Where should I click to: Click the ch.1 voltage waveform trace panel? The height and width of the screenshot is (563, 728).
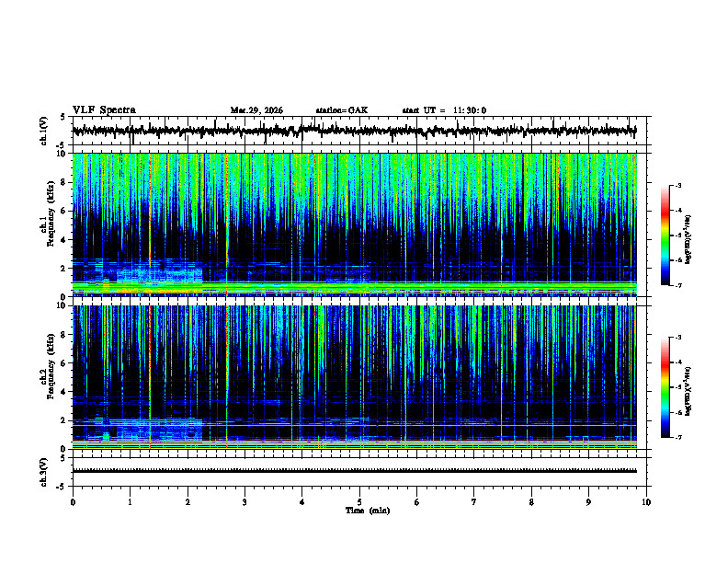click(x=361, y=131)
